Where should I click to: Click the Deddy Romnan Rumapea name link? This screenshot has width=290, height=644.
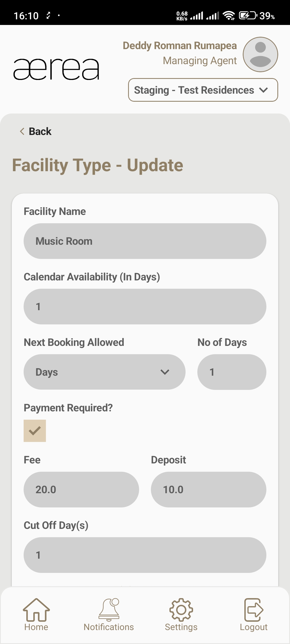(180, 46)
